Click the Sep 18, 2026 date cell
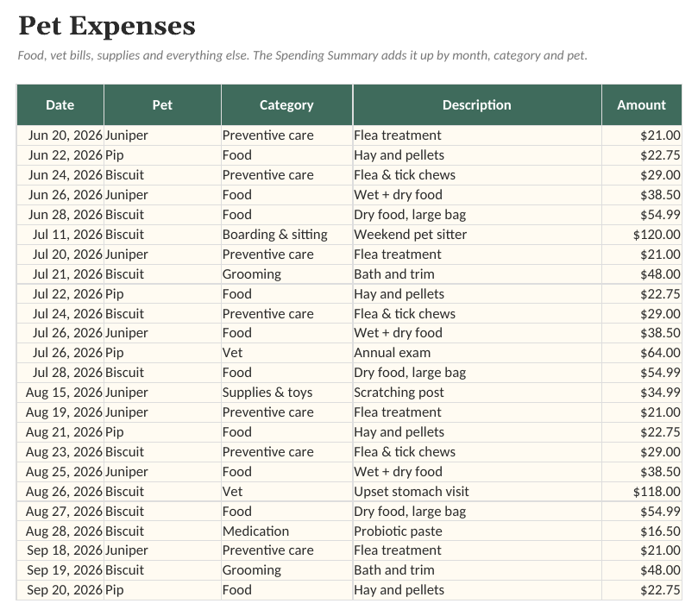The width and height of the screenshot is (698, 616). point(60,550)
